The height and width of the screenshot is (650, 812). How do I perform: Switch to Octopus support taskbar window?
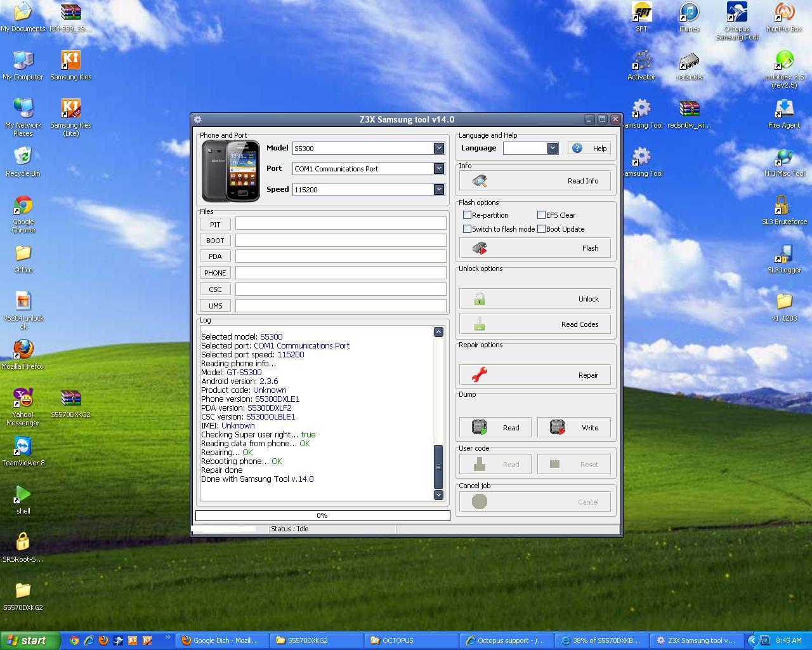(507, 640)
